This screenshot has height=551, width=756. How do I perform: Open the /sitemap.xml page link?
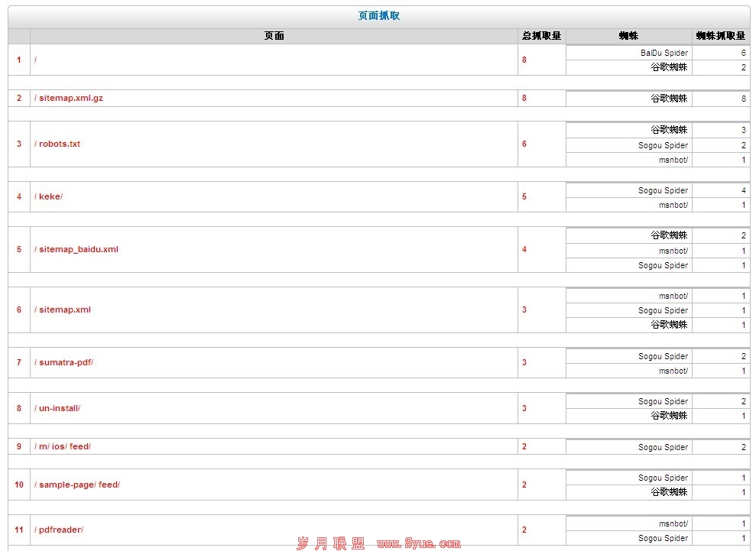click(x=62, y=310)
